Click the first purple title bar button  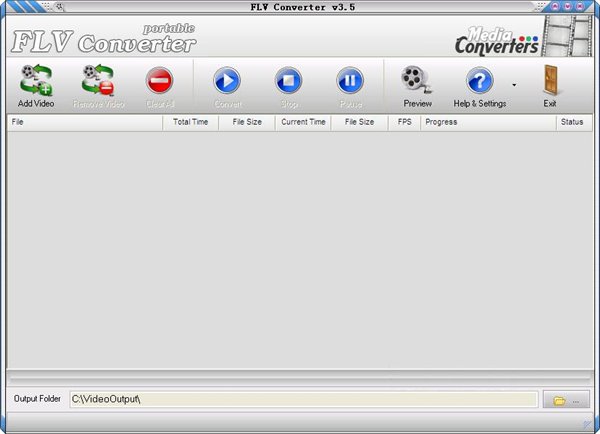[x=554, y=6]
